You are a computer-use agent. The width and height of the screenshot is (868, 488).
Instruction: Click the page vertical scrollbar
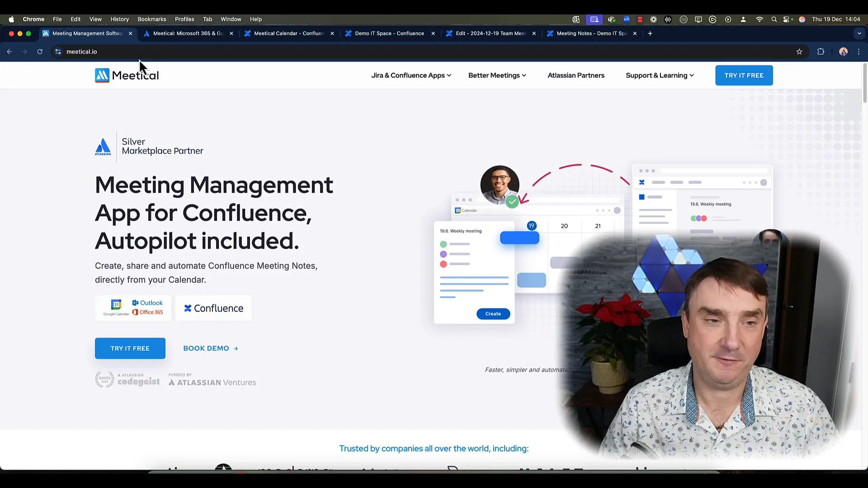coord(864,84)
